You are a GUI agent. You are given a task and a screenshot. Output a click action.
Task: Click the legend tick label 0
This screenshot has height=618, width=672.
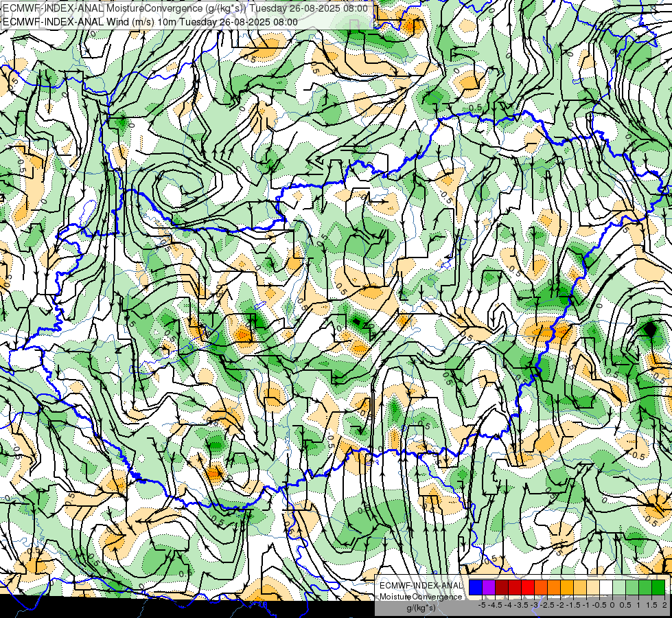coord(612,605)
